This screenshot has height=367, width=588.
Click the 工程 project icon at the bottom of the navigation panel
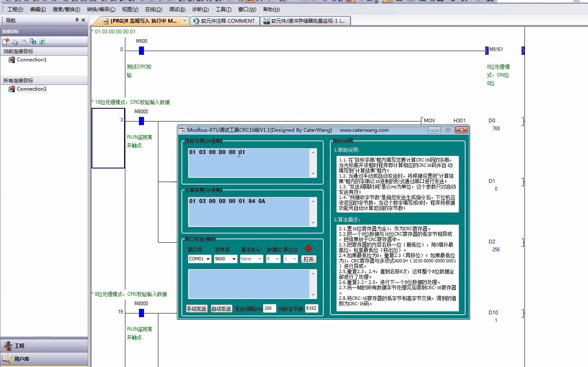click(8, 346)
